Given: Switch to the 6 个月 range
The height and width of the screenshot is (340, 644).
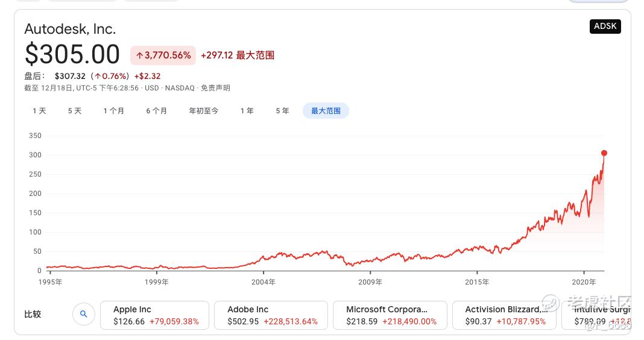Looking at the screenshot, I should pyautogui.click(x=157, y=111).
